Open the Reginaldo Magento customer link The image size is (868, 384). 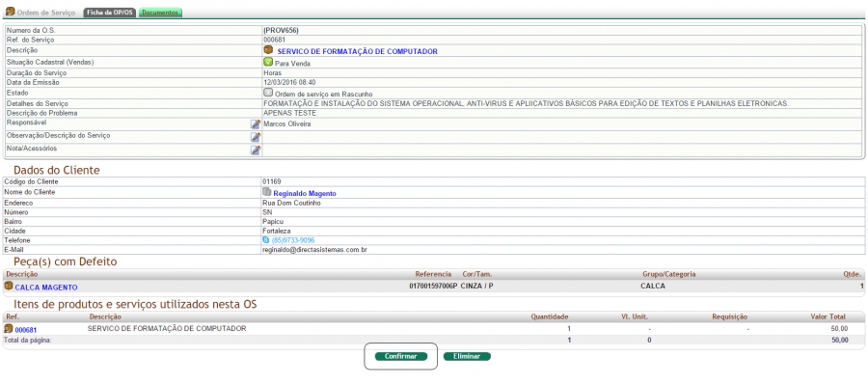(305, 194)
